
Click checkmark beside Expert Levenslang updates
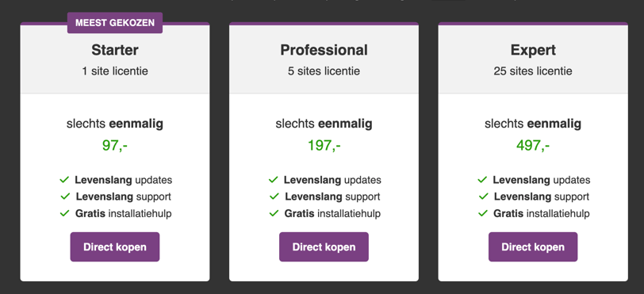pos(482,179)
